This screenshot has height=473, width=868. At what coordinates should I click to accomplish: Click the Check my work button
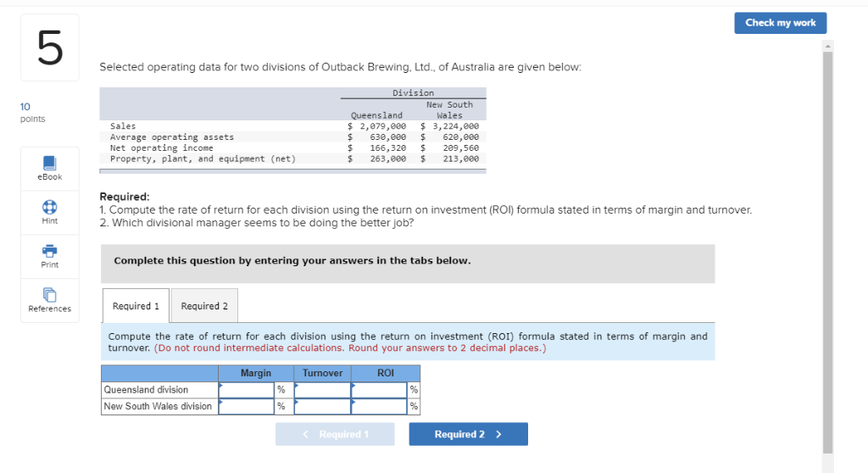[780, 23]
